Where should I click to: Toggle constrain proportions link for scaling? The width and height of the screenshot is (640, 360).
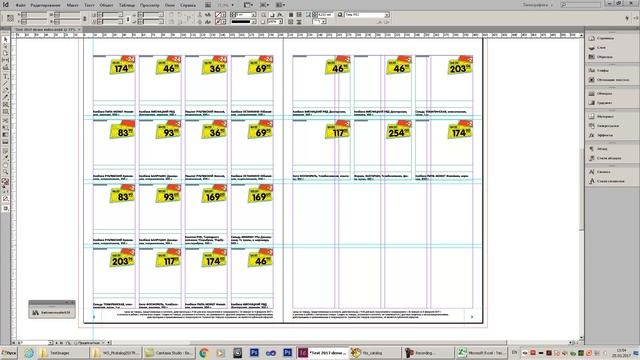click(x=128, y=18)
